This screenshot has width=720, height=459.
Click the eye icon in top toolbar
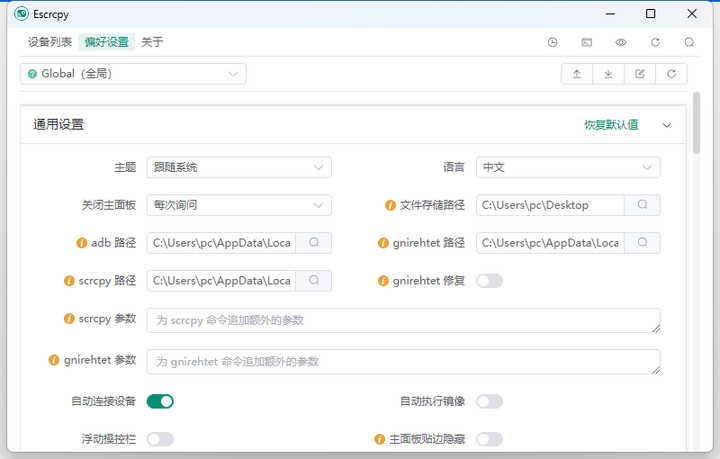pos(621,42)
